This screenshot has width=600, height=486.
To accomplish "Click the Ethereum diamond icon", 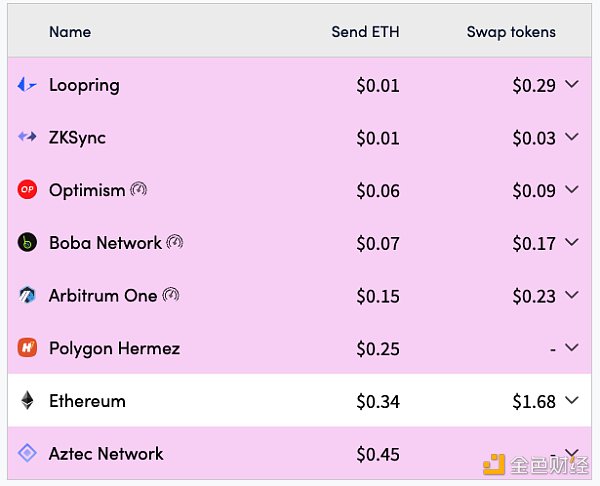I will coord(27,401).
